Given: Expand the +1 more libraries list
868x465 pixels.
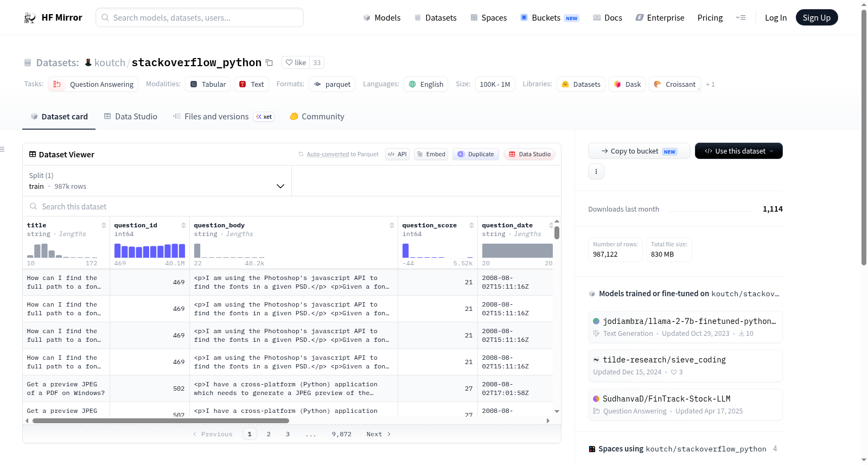Looking at the screenshot, I should tap(710, 84).
